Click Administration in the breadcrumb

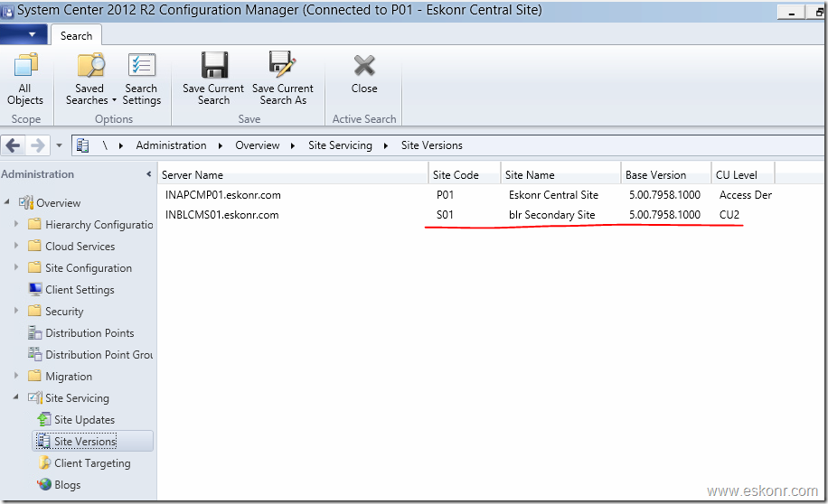coord(171,145)
